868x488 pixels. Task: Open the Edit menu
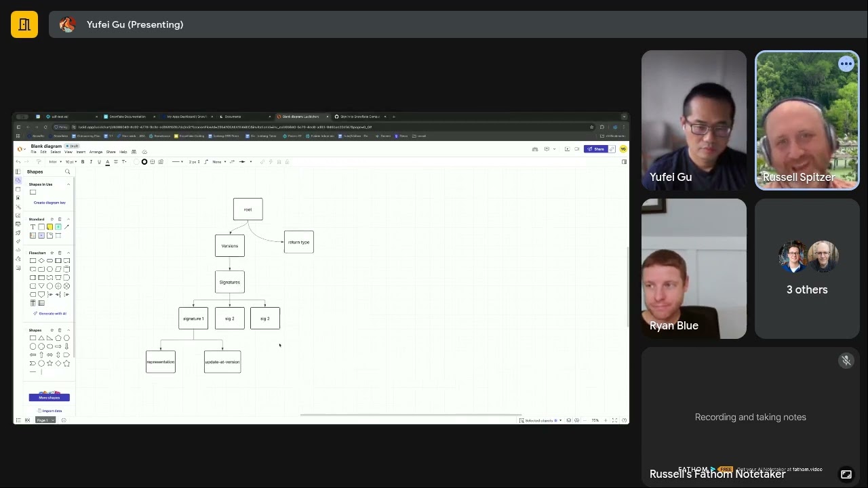coord(43,152)
